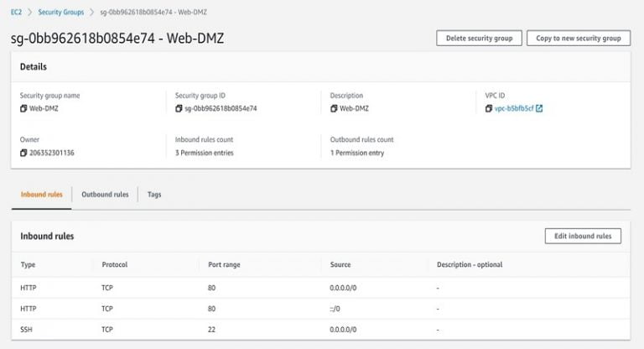Open the Tags tab
The image size is (644, 349).
pos(154,195)
